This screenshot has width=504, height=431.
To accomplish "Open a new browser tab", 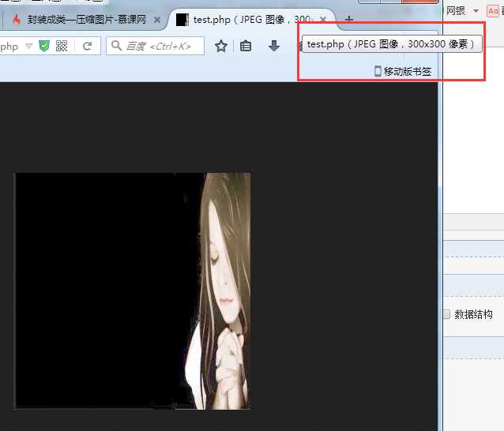I will pyautogui.click(x=348, y=20).
